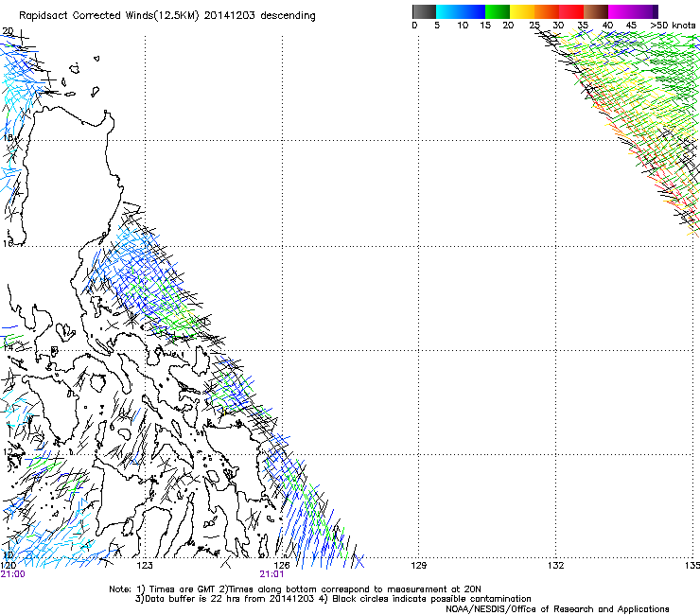The height and width of the screenshot is (615, 700).
Task: Click the NOAA/NESDIS credit line
Action: [557, 609]
